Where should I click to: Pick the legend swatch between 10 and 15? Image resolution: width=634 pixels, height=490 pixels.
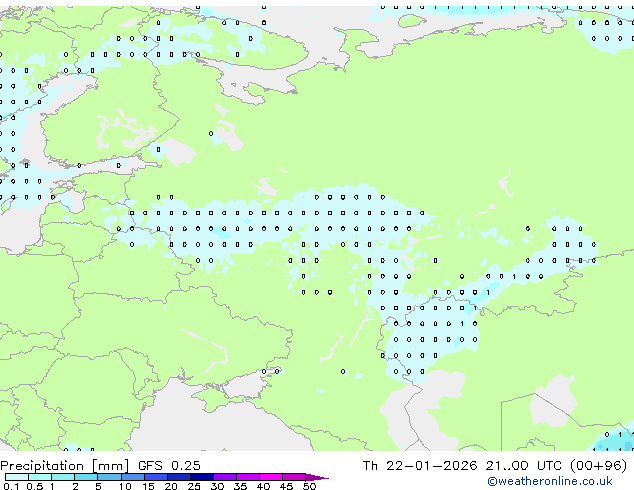[132, 477]
